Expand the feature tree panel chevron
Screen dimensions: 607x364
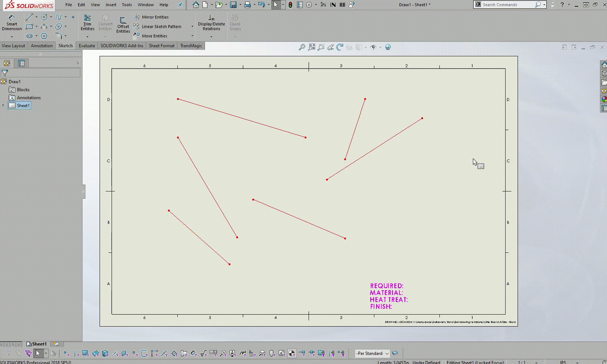point(77,63)
